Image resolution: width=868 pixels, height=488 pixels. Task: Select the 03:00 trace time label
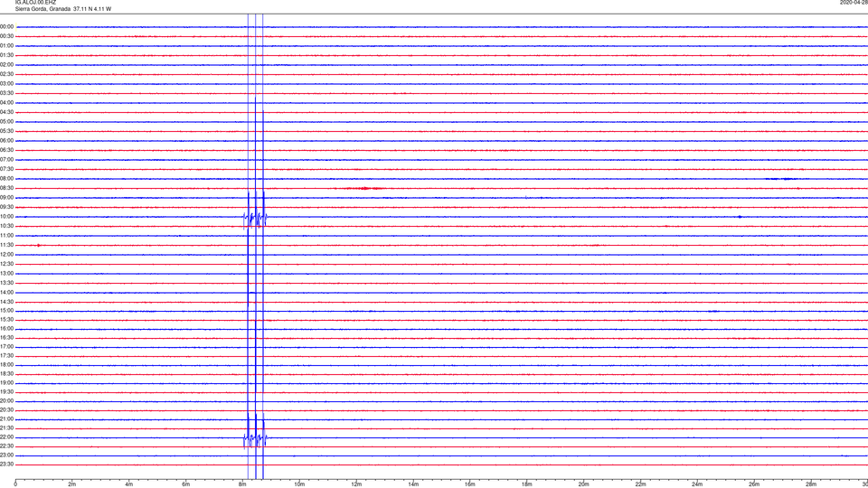tap(6, 83)
